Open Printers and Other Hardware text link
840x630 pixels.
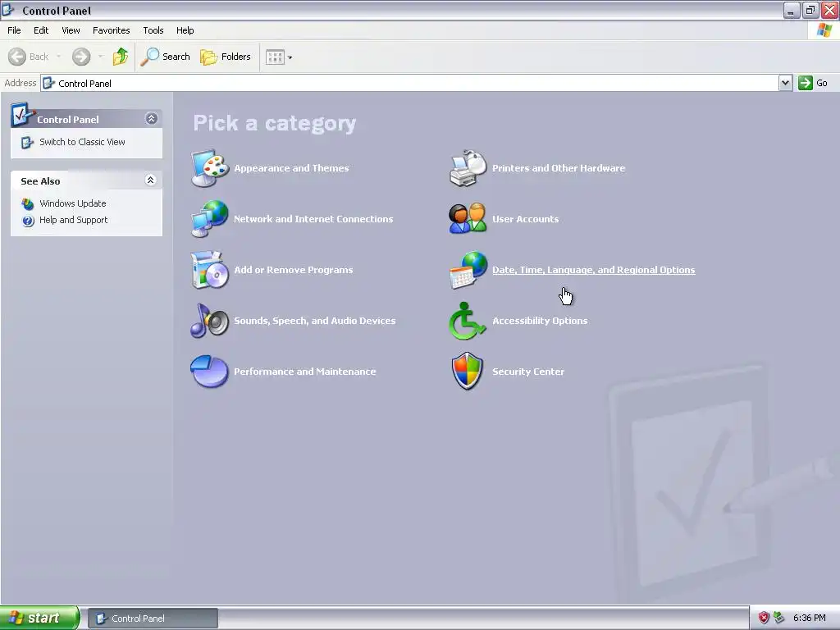click(559, 168)
